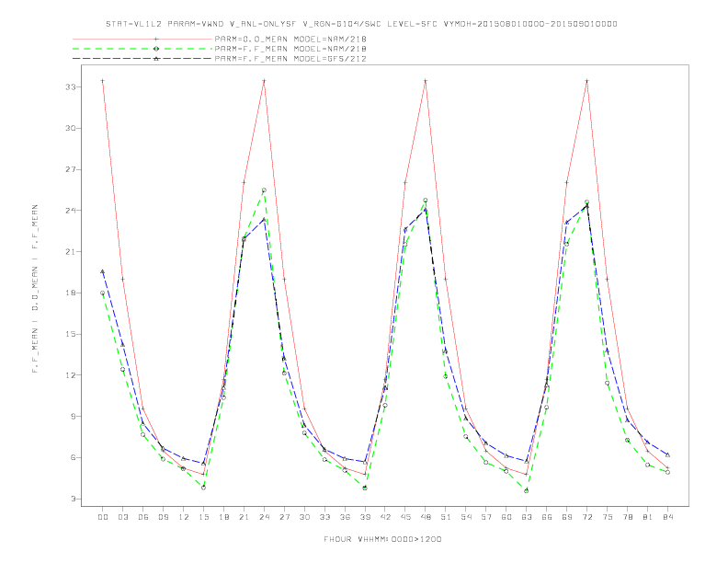The height and width of the screenshot is (563, 728).
Task: Click y-axis tick label 21
Action: (x=71, y=252)
